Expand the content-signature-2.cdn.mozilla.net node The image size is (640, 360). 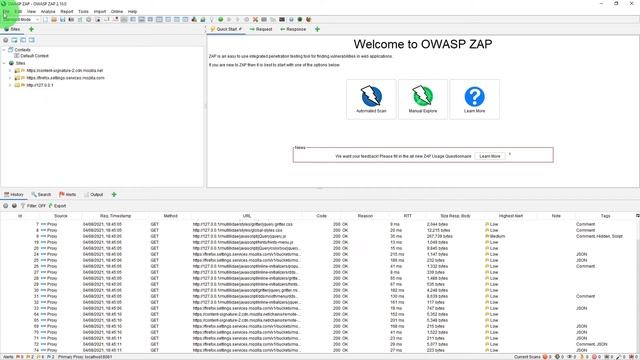[x=10, y=71]
